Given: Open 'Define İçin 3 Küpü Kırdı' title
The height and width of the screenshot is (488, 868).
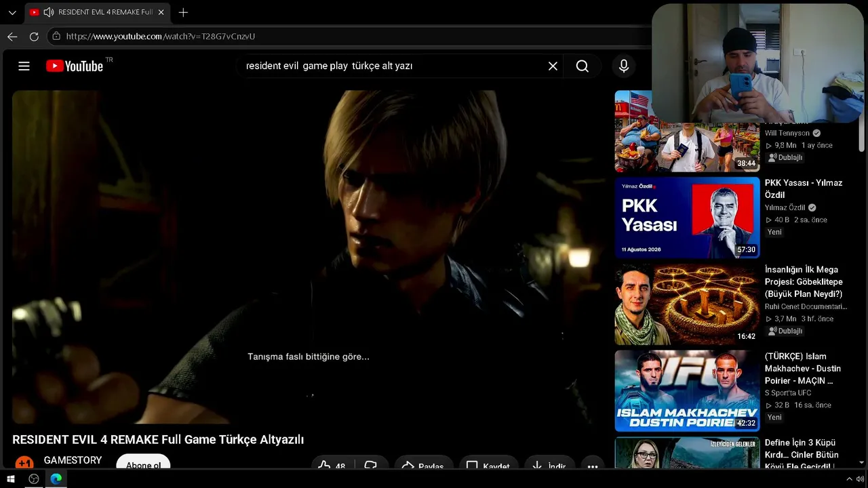Looking at the screenshot, I should [x=802, y=455].
